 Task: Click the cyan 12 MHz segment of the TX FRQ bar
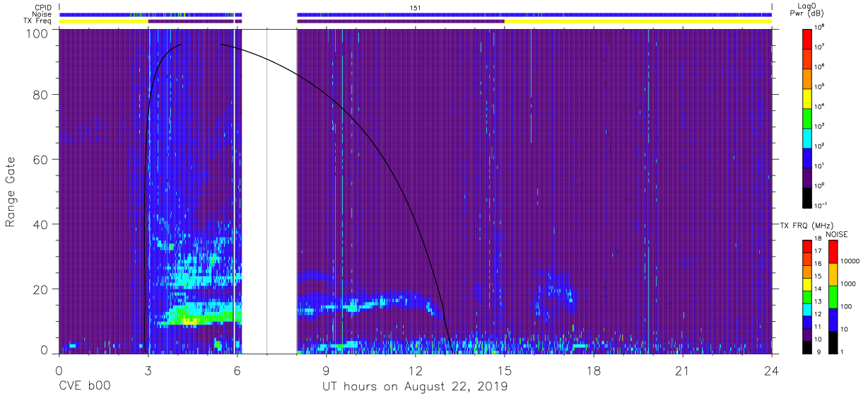point(808,308)
